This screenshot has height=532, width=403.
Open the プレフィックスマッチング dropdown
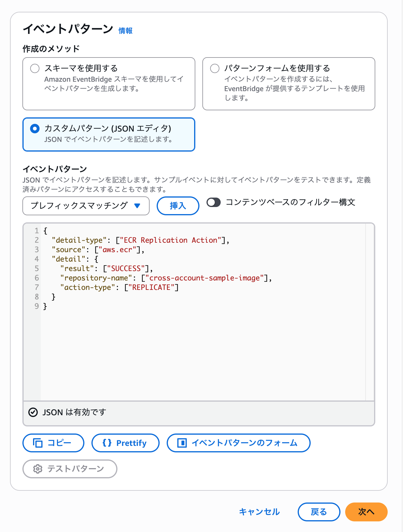[86, 206]
